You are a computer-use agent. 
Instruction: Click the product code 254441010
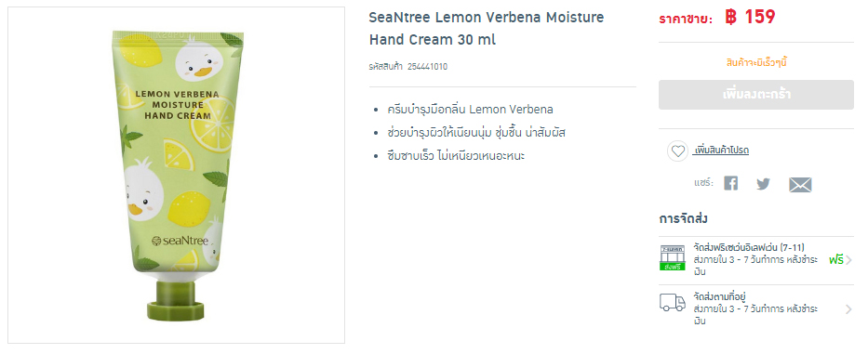tap(427, 67)
